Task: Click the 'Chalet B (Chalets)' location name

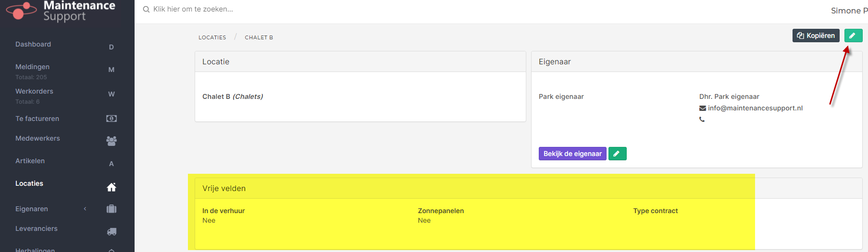Action: click(x=233, y=96)
